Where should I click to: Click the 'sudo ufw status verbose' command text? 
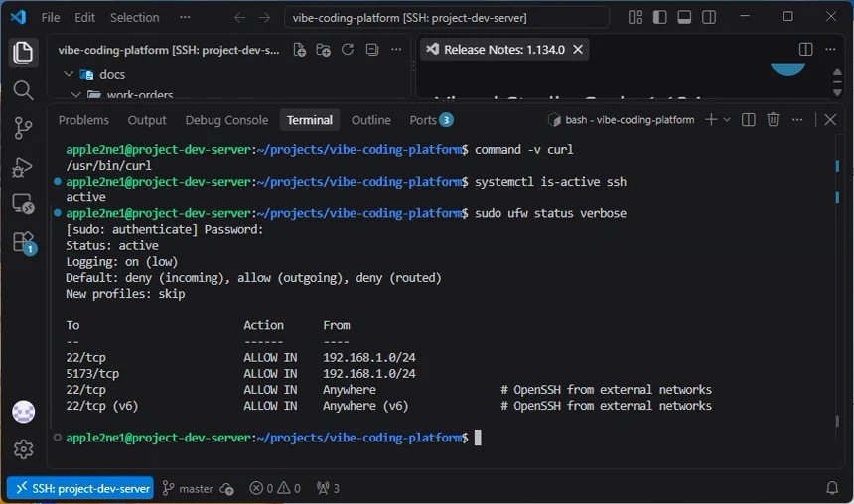550,213
